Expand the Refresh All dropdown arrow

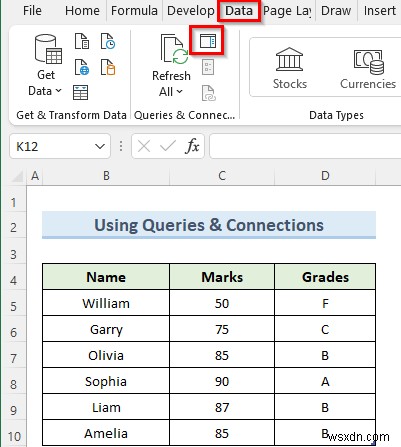pos(179,92)
